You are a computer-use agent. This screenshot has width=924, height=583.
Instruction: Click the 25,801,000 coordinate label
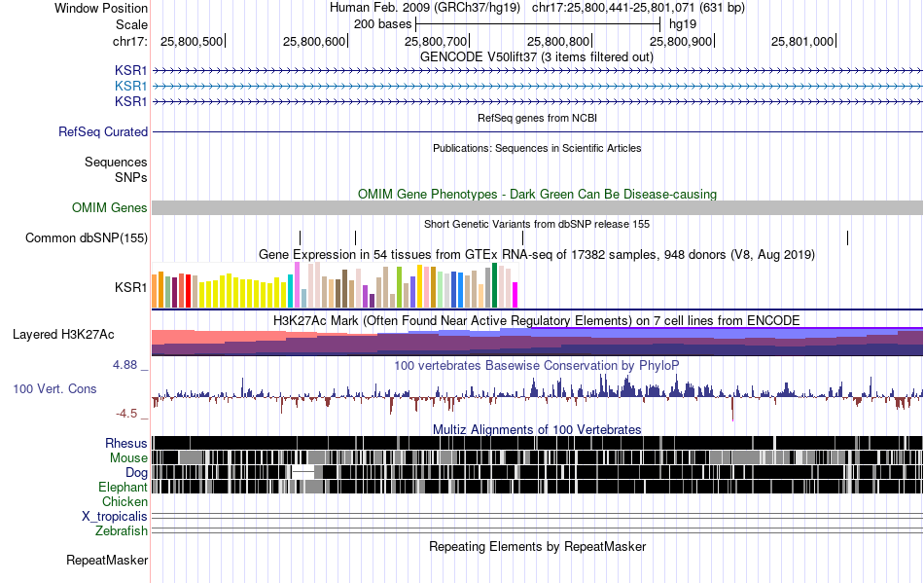click(x=802, y=41)
